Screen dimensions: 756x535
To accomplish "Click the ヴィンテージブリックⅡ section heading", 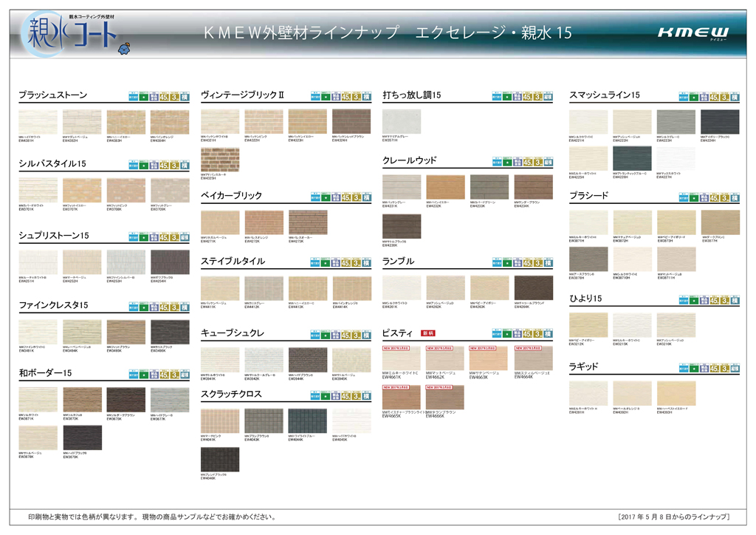I will [242, 95].
